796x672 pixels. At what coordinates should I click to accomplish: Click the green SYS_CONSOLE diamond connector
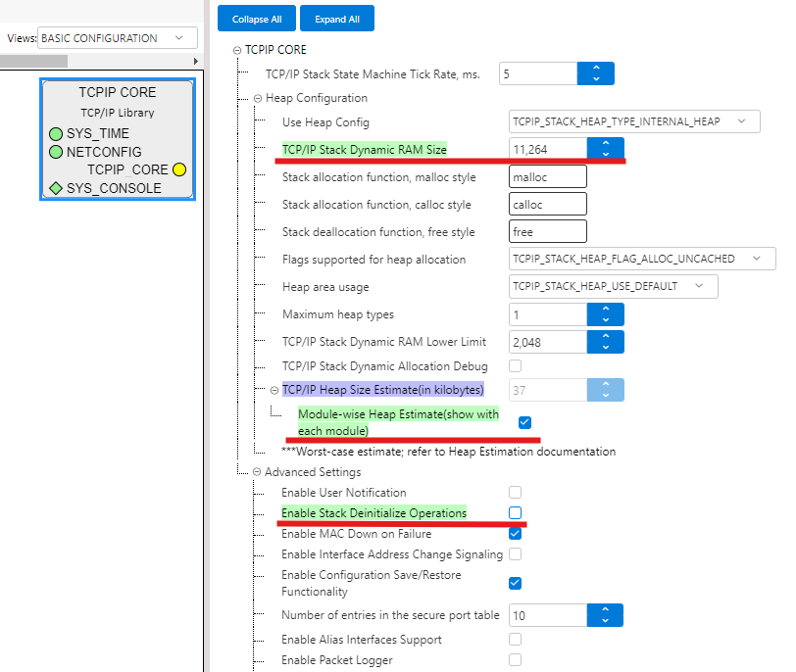tap(56, 188)
